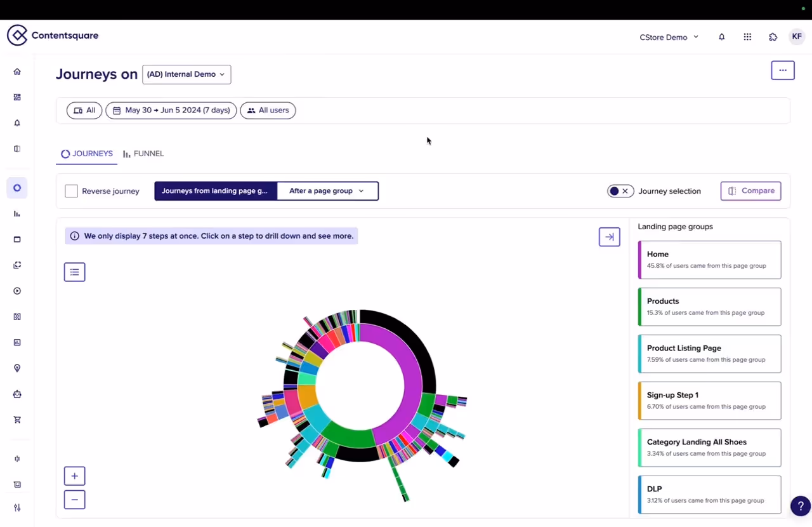Open the All users segment filter
812x527 pixels.
(x=268, y=110)
